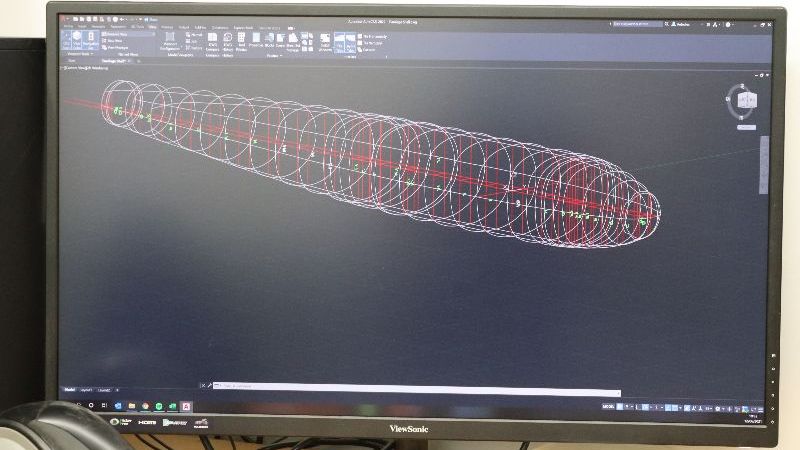Open the quick access toolbar customization dropdown

(x=141, y=19)
